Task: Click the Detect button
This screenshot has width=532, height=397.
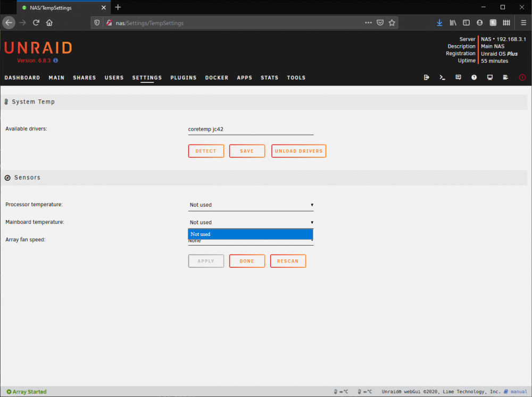Action: click(206, 151)
